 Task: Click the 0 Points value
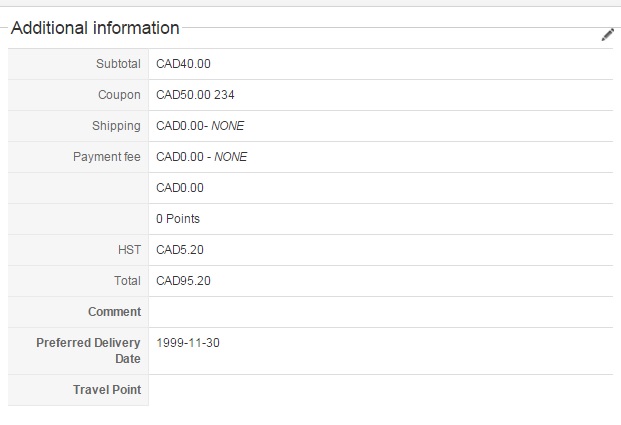pyautogui.click(x=178, y=219)
